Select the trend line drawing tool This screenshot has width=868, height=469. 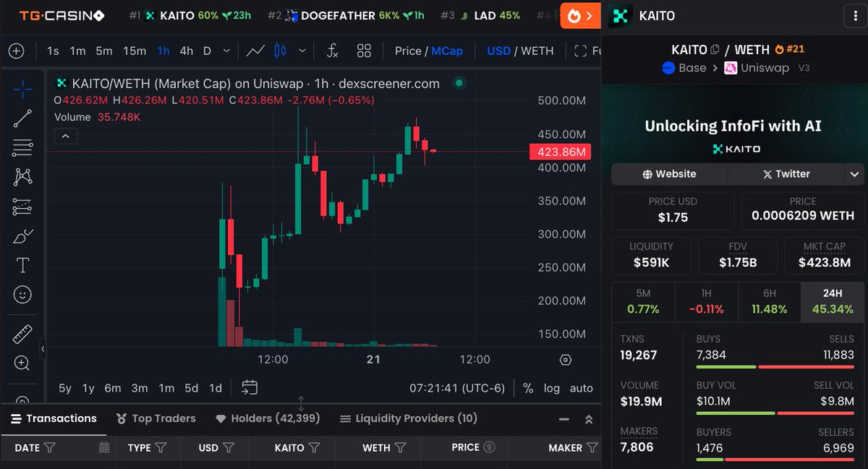click(22, 119)
